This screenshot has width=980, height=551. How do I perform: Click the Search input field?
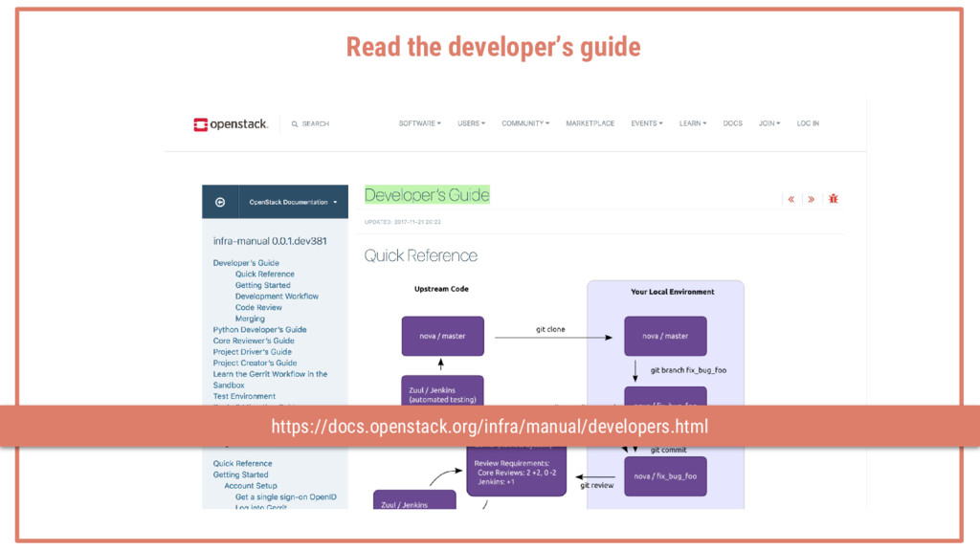316,124
